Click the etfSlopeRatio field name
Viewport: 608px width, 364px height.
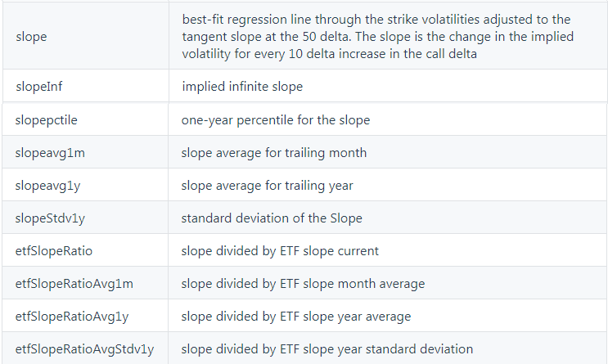point(54,251)
